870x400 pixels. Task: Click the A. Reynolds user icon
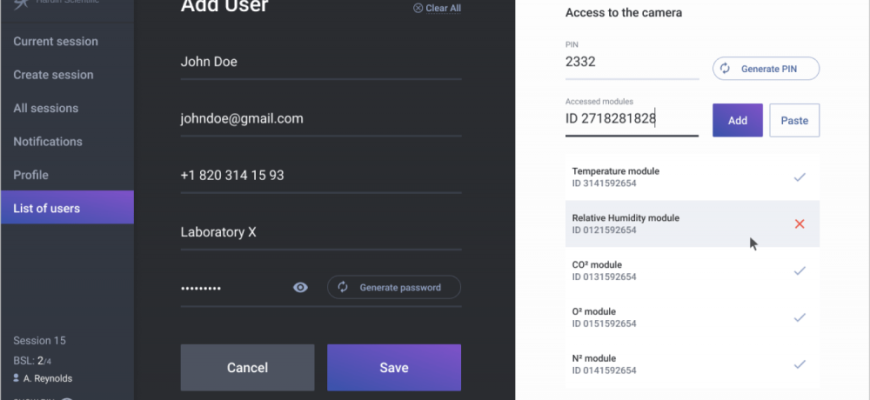tap(16, 379)
